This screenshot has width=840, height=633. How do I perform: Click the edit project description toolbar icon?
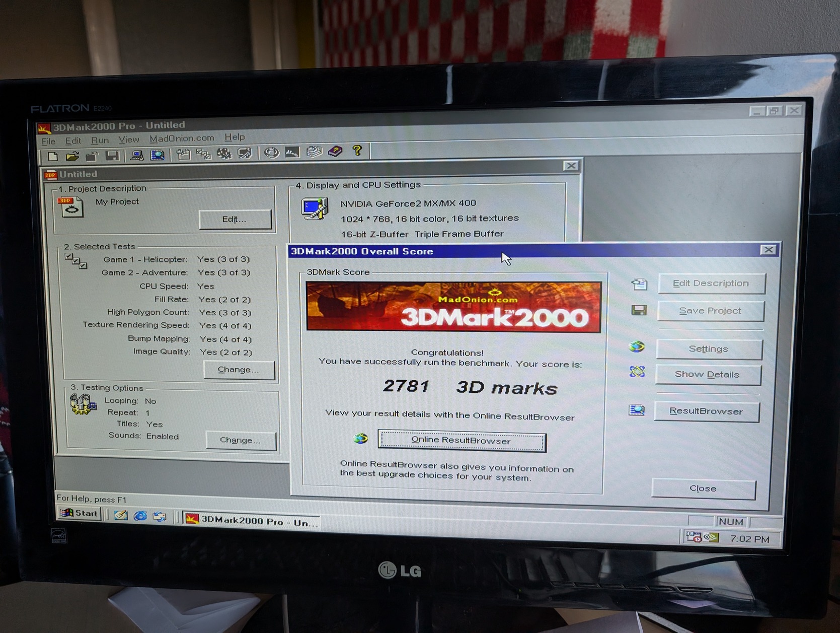(183, 154)
